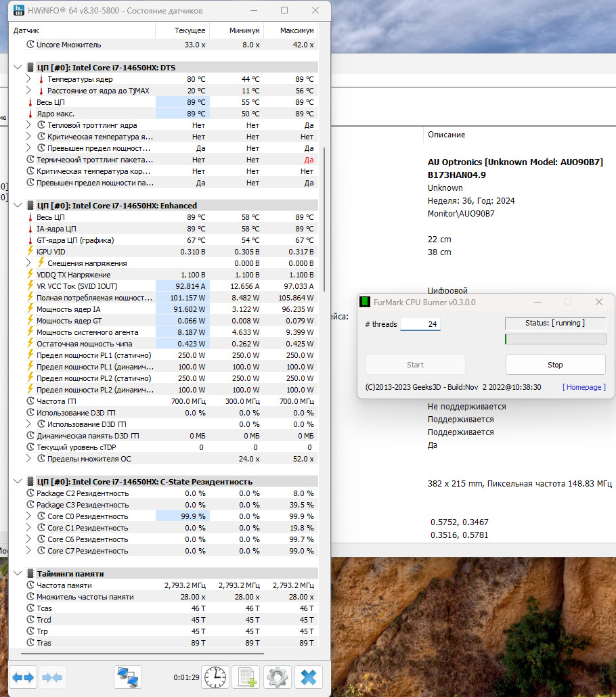Open the network remote monitoring computers icon

click(x=127, y=677)
